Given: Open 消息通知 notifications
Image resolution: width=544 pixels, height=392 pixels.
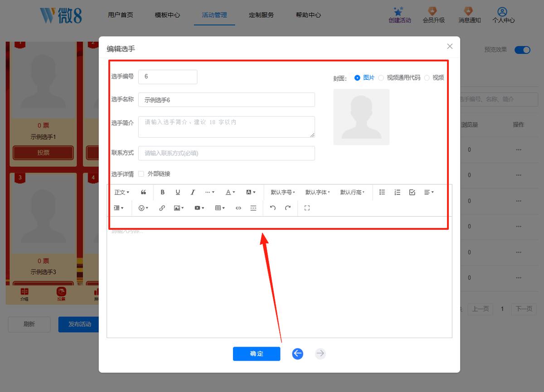Looking at the screenshot, I should tap(469, 15).
